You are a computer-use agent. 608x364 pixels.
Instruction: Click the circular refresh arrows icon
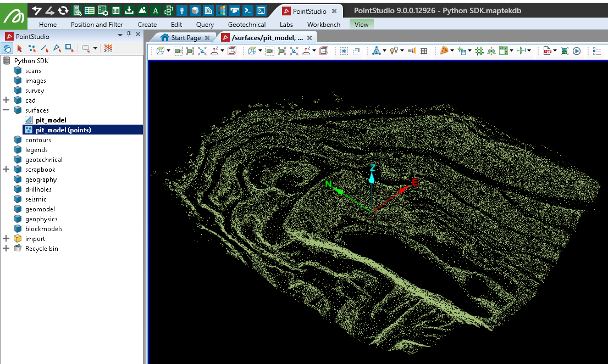tap(63, 10)
